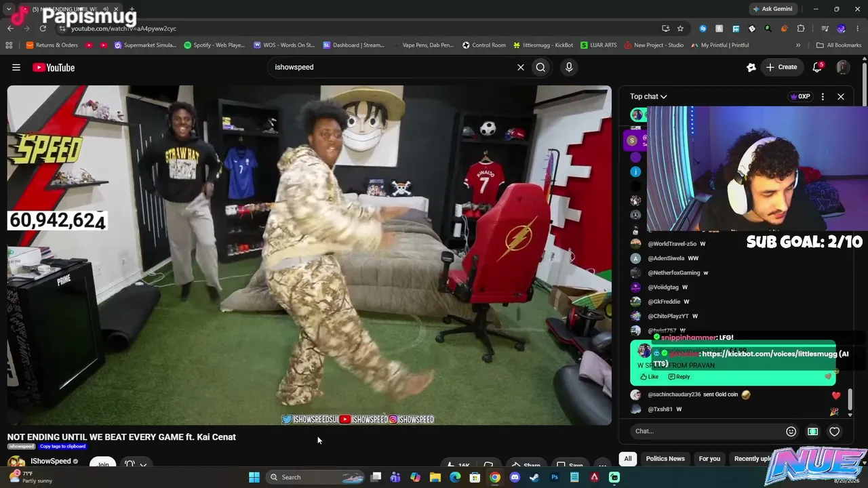Expand the Top chat mode dropdown
Screen dimensions: 868x488
[648, 96]
